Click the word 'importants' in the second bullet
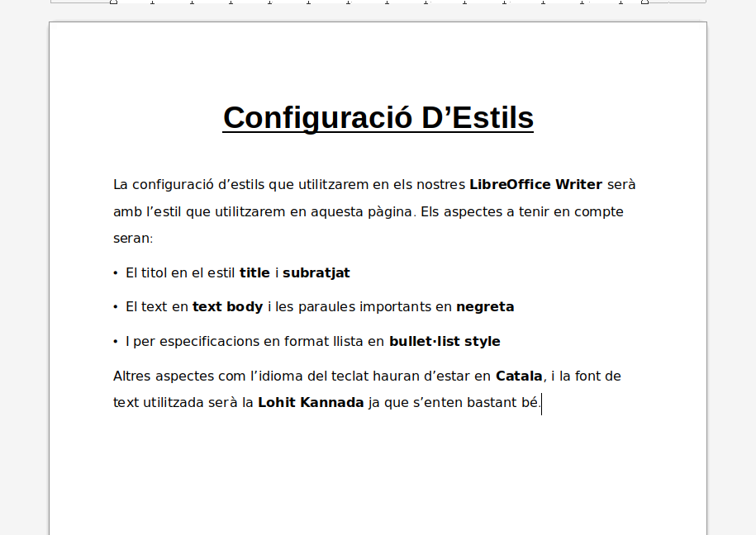Viewport: 756px width, 535px height. pos(396,307)
